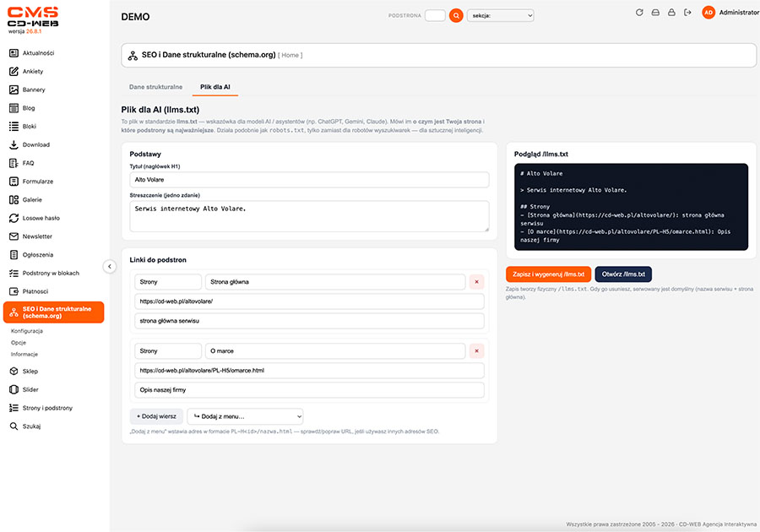Open the sekcja dropdown
The height and width of the screenshot is (532, 760).
point(500,15)
